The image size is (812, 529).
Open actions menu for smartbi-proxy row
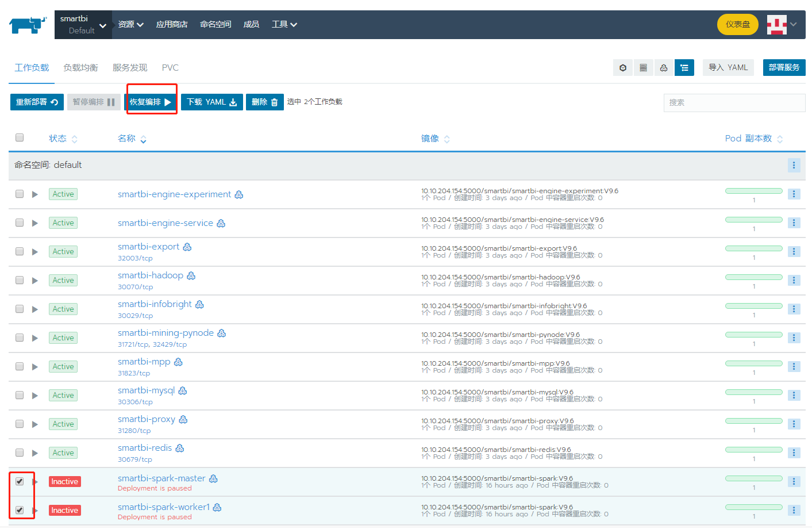coord(794,424)
